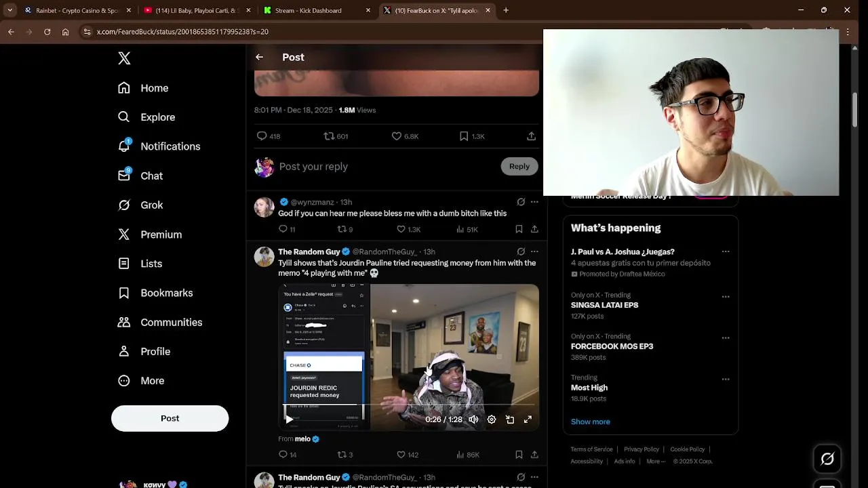868x488 pixels.
Task: Click the white Post button
Action: pos(170,418)
